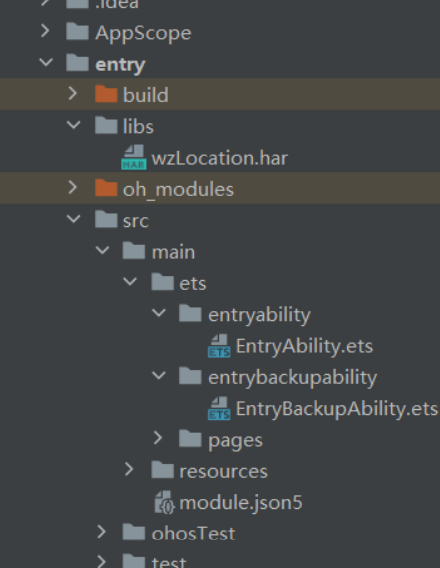The width and height of the screenshot is (440, 568).
Task: Click the resources folder icon
Action: [x=163, y=470]
